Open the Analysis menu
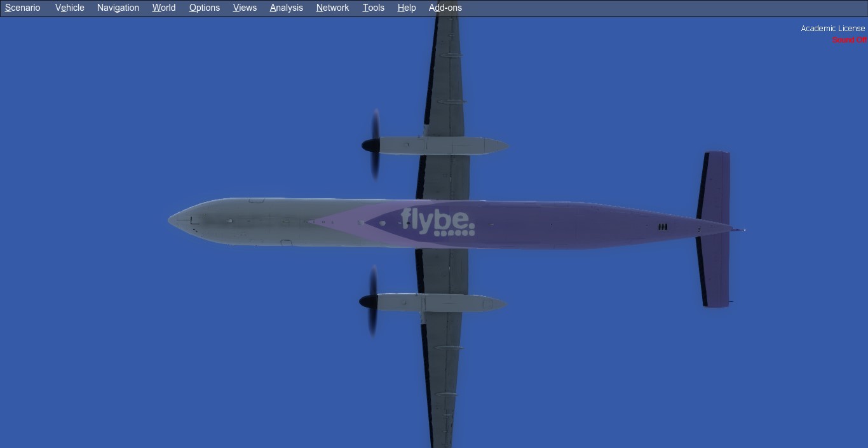Viewport: 868px width, 448px height. (287, 8)
